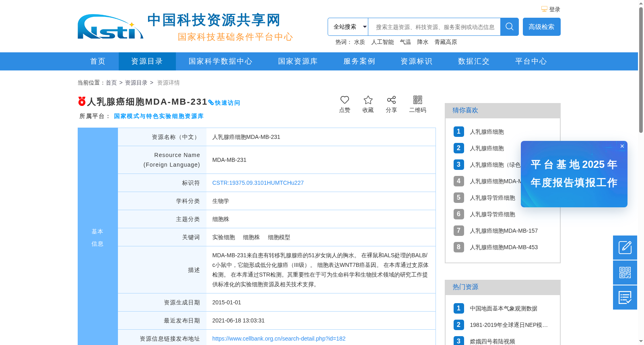Click the share icon (分享)
The image size is (644, 345).
(x=391, y=100)
